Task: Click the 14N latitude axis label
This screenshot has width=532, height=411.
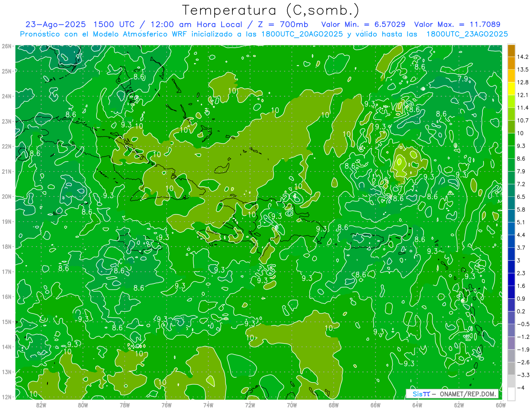Action: coord(6,347)
